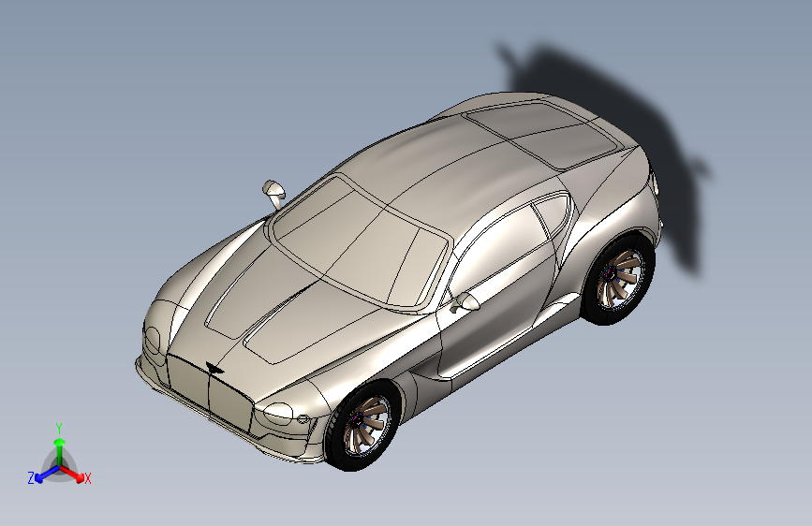
Task: Click the green Y axis arrow on the triad
Action: [x=60, y=451]
